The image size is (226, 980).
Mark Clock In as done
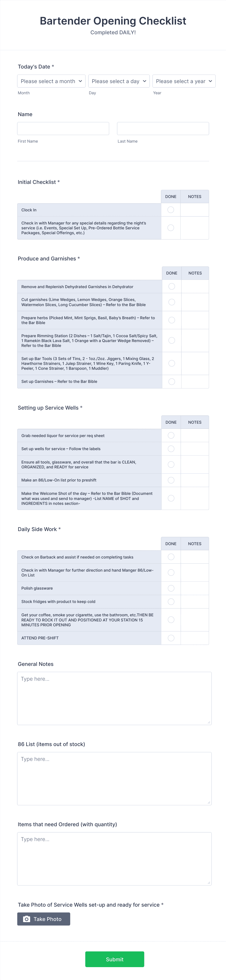point(171,210)
